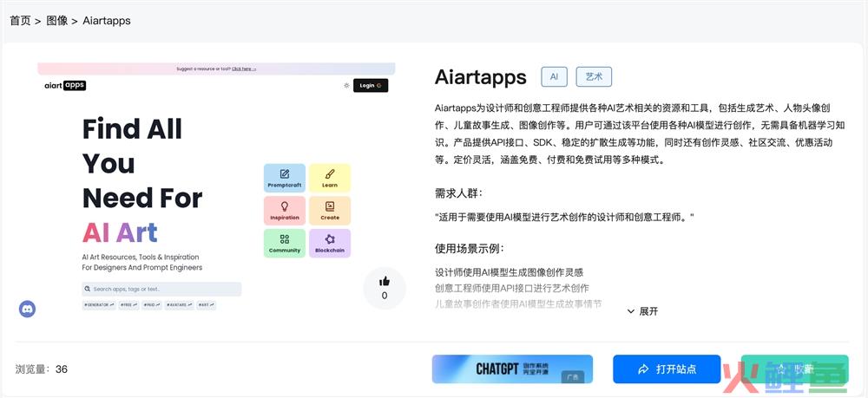Viewport: 868px width, 398px height.
Task: Select #GENERATOR tag chip
Action: [99, 305]
